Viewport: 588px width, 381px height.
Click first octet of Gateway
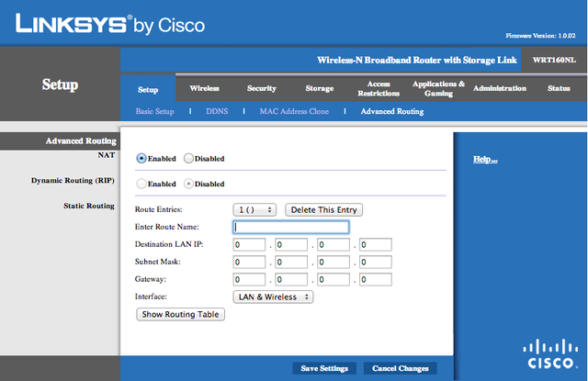[x=249, y=279]
